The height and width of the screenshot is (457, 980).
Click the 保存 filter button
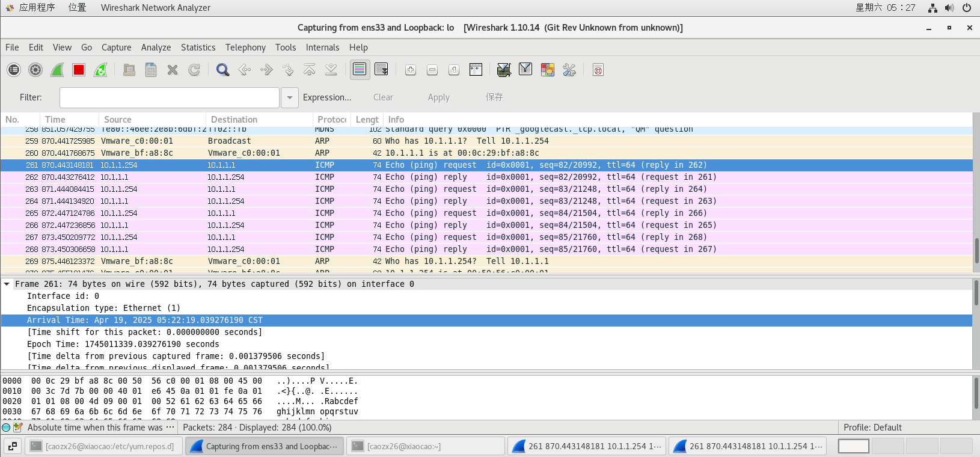[x=494, y=97]
